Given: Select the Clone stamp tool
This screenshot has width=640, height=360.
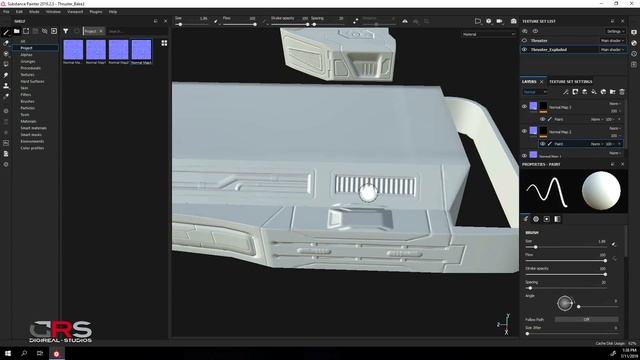Looking at the screenshot, I should (x=6, y=86).
